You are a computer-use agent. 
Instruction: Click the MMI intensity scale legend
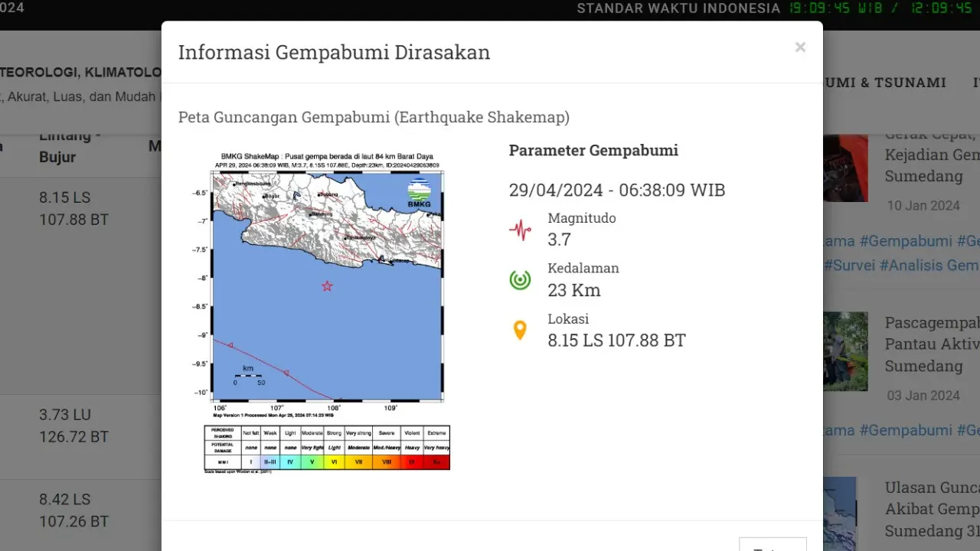(327, 448)
